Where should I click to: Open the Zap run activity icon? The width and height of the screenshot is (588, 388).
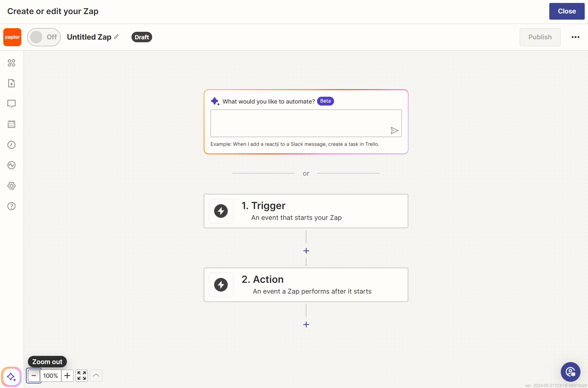click(11, 165)
